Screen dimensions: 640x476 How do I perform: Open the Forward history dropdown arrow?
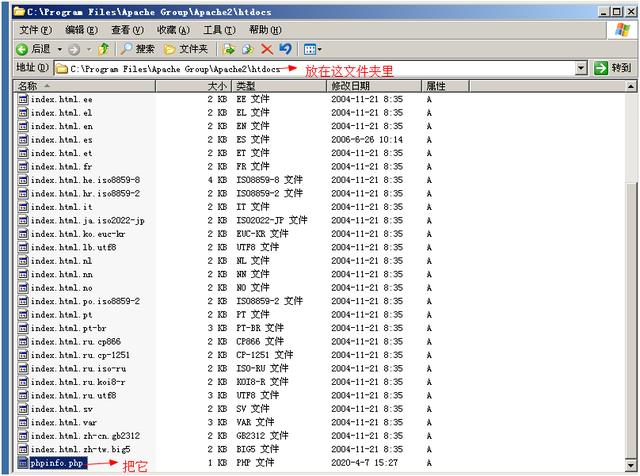(x=89, y=50)
